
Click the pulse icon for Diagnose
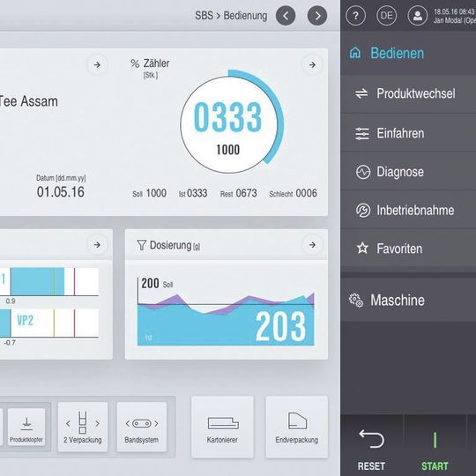pyautogui.click(x=363, y=172)
